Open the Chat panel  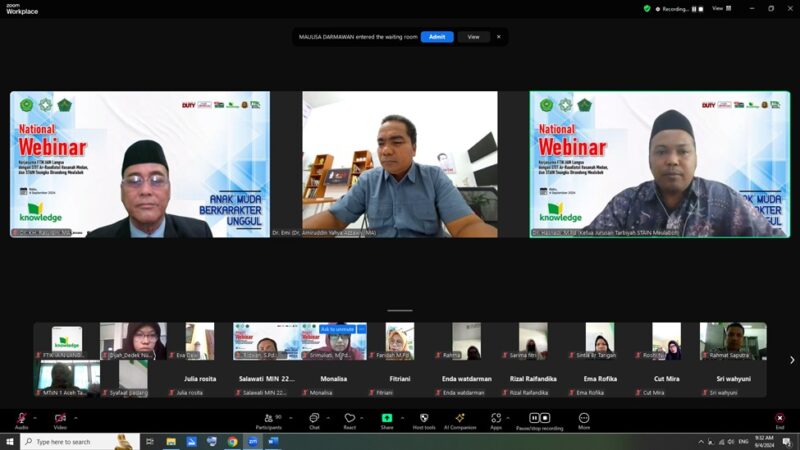point(314,418)
